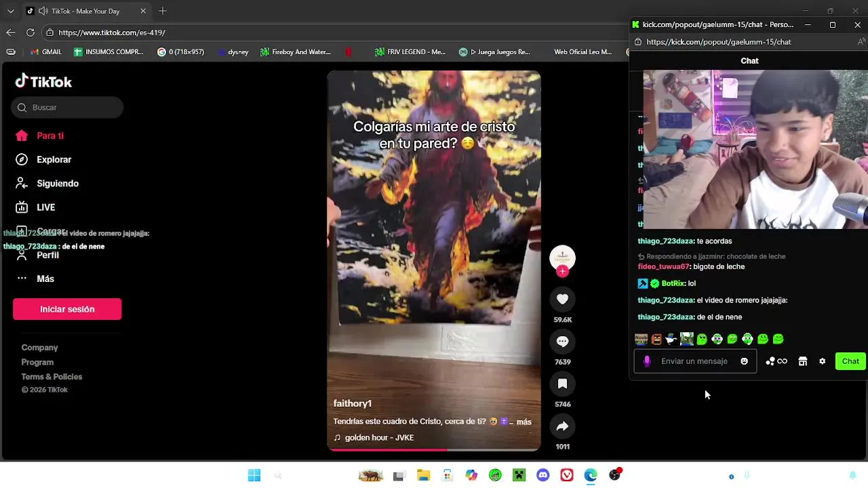Open comments on the TikTok video
The height and width of the screenshot is (488, 868).
tap(562, 342)
